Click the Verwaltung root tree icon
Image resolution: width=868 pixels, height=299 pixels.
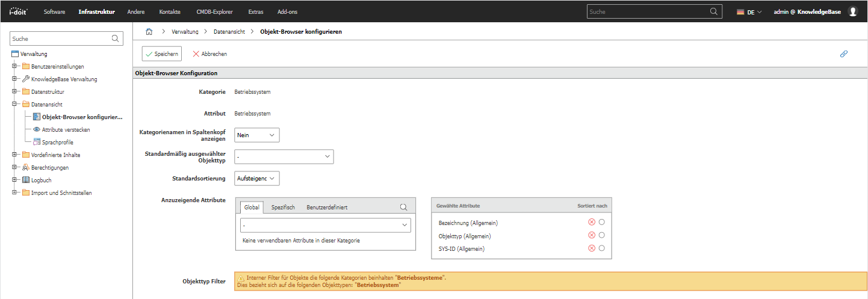15,54
